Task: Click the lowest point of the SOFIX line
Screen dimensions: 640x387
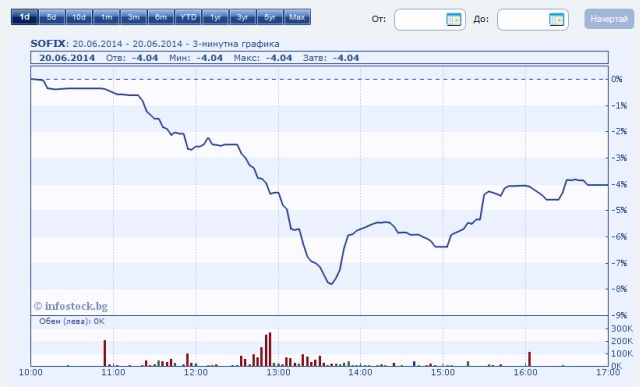Action: [x=331, y=283]
